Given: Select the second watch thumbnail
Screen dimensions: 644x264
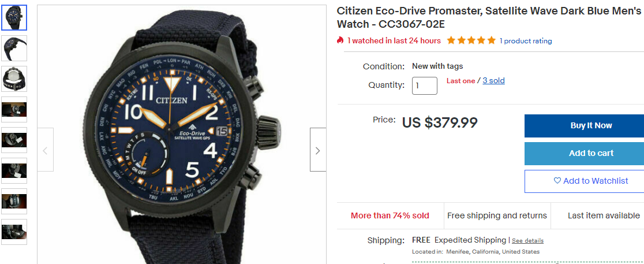Looking at the screenshot, I should coord(14,49).
